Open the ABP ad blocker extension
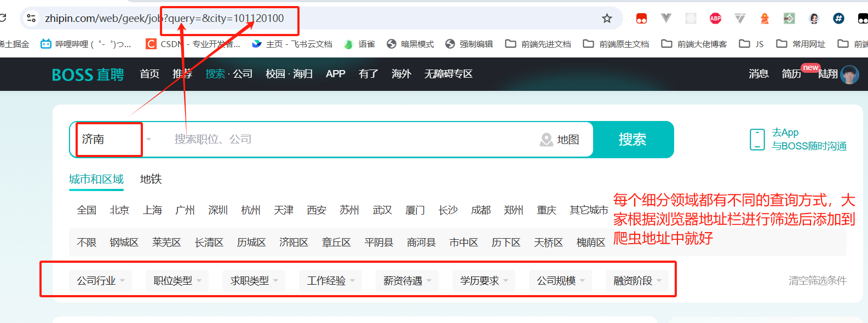This screenshot has height=323, width=868. [715, 19]
